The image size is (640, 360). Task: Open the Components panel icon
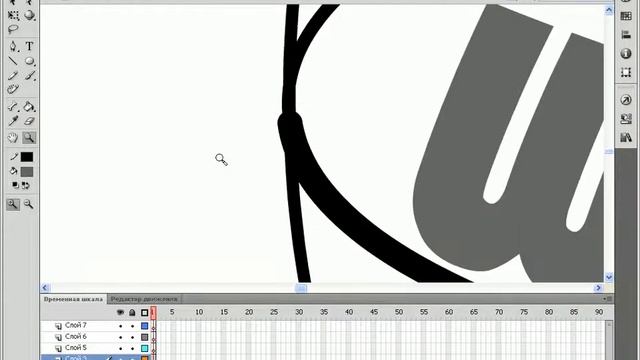point(626,119)
